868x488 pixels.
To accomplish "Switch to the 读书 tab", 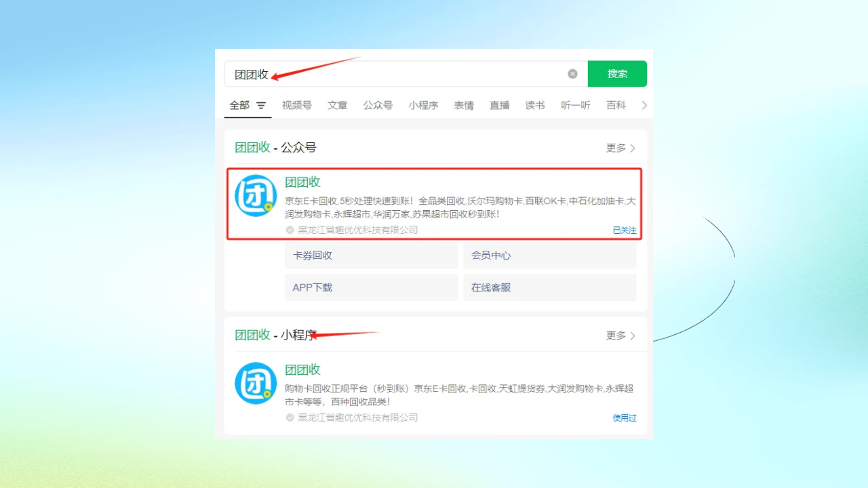I will pos(535,105).
